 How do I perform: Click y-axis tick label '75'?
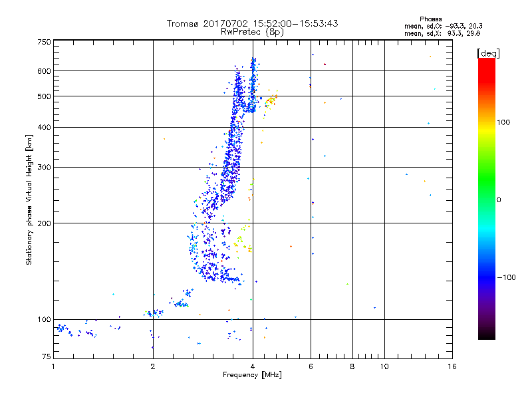tap(47, 356)
